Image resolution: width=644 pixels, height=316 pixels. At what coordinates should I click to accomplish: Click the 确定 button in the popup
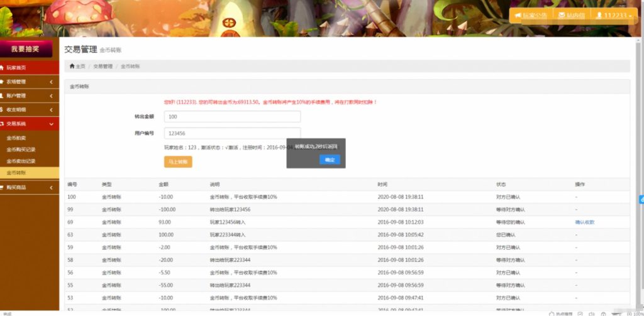tap(330, 160)
